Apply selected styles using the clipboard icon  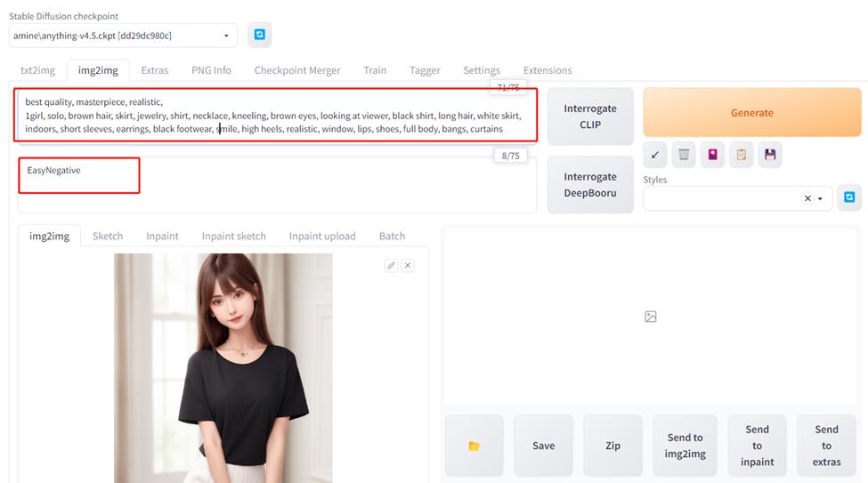click(x=741, y=155)
